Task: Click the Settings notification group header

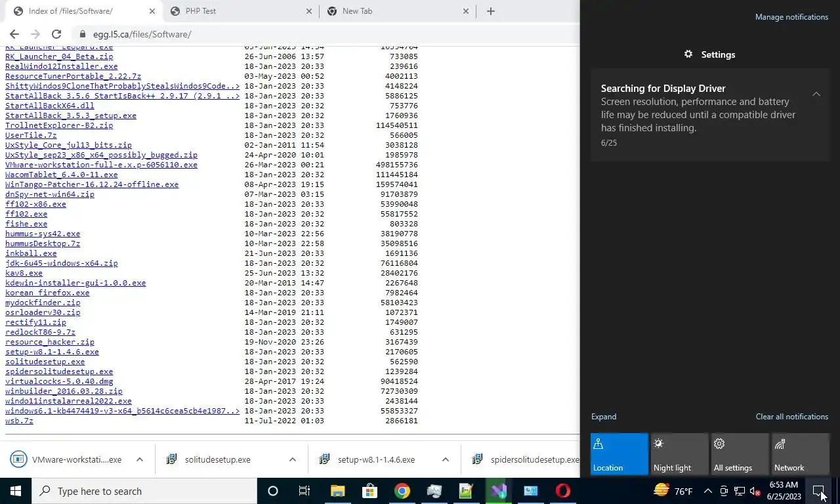Action: coord(710,54)
